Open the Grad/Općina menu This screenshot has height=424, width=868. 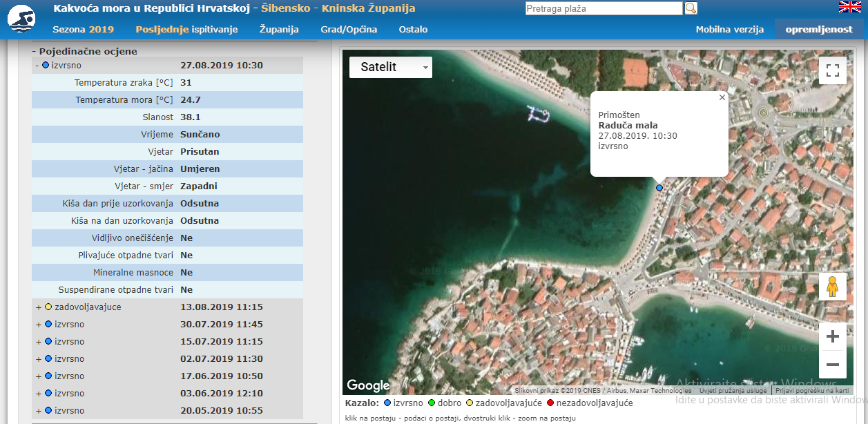(x=349, y=30)
